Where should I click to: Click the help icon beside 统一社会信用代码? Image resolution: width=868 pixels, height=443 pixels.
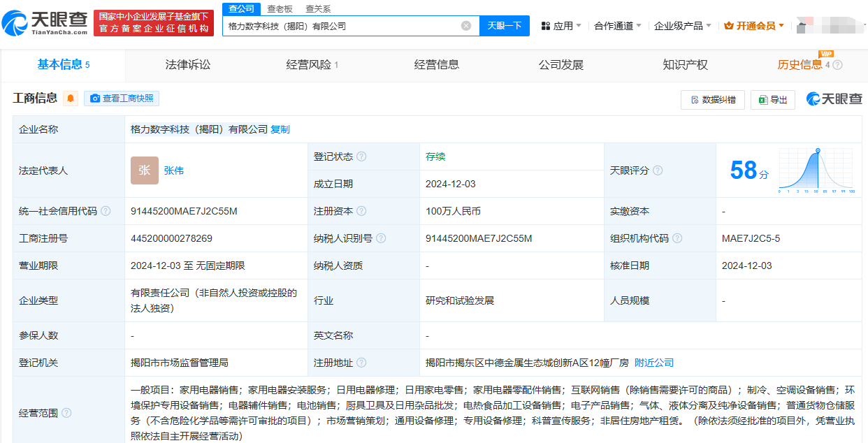(x=106, y=211)
